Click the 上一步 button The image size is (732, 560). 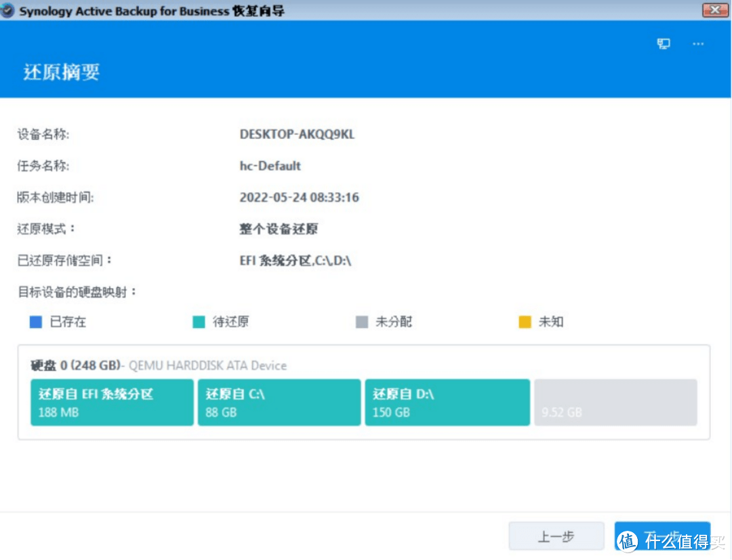point(556,535)
